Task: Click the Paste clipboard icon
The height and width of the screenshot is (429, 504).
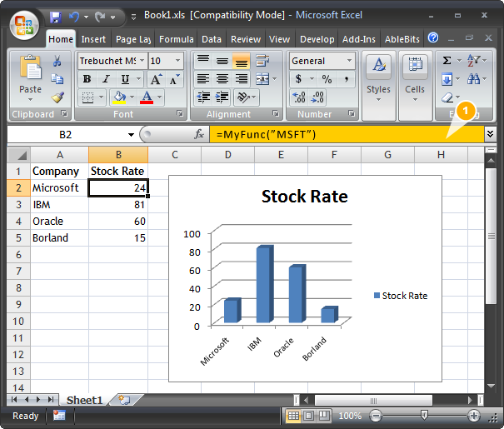Action: [x=30, y=67]
